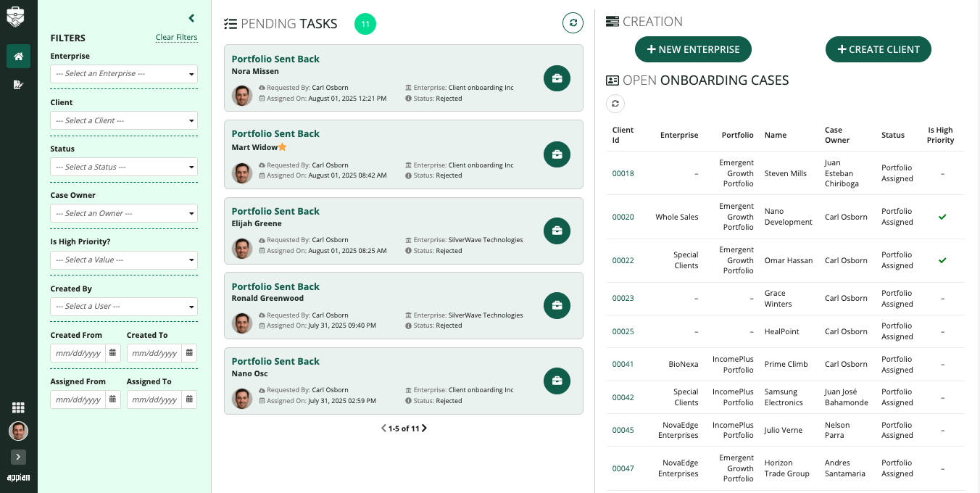Screen dimensions: 980x493
Task: Open the edit document icon in the sidebar
Action: tap(18, 85)
